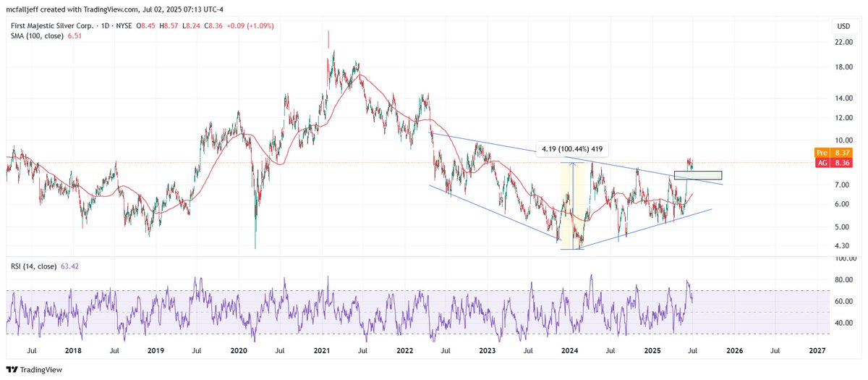The image size is (868, 380).
Task: Click the 2021 label on time axis
Action: pos(322,350)
